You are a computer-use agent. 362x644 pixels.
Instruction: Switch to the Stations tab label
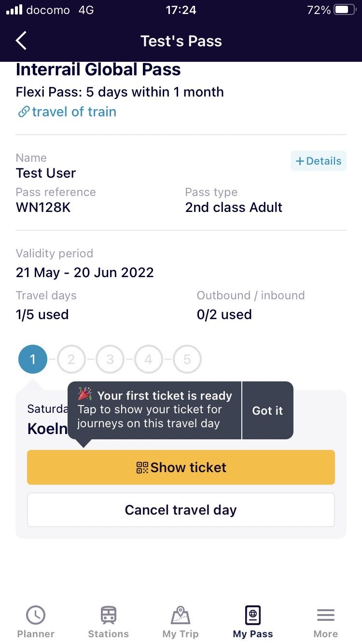pyautogui.click(x=108, y=634)
